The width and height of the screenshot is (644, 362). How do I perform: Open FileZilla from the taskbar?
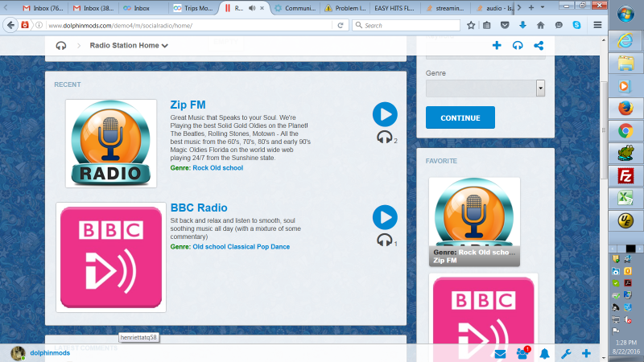tap(625, 176)
